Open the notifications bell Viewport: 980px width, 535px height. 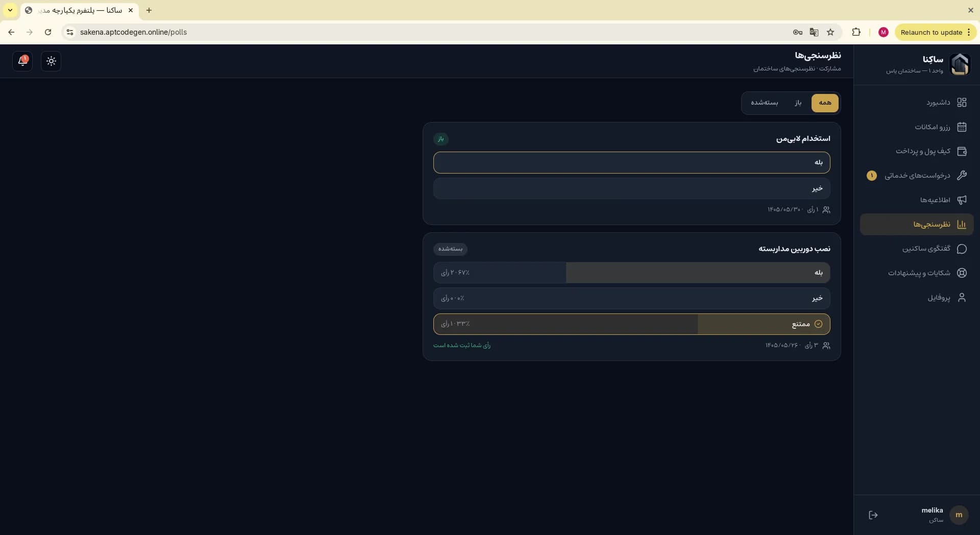[22, 61]
